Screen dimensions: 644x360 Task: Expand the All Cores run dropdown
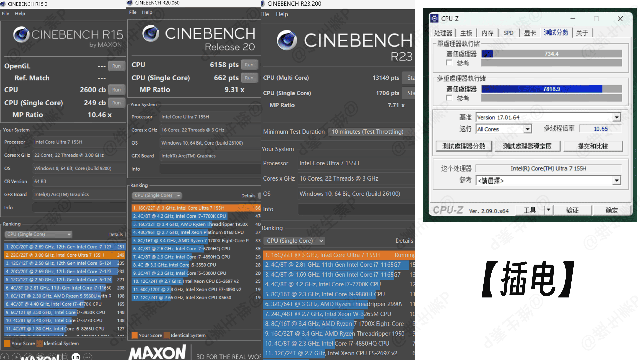(x=527, y=129)
